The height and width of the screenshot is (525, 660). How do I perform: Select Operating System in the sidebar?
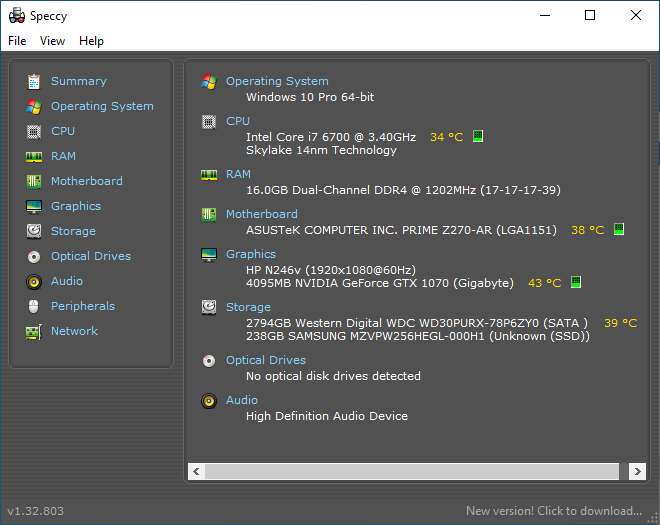tap(102, 106)
